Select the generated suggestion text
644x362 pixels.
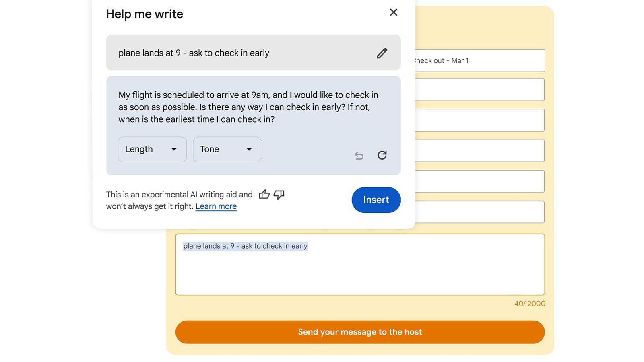click(x=247, y=107)
